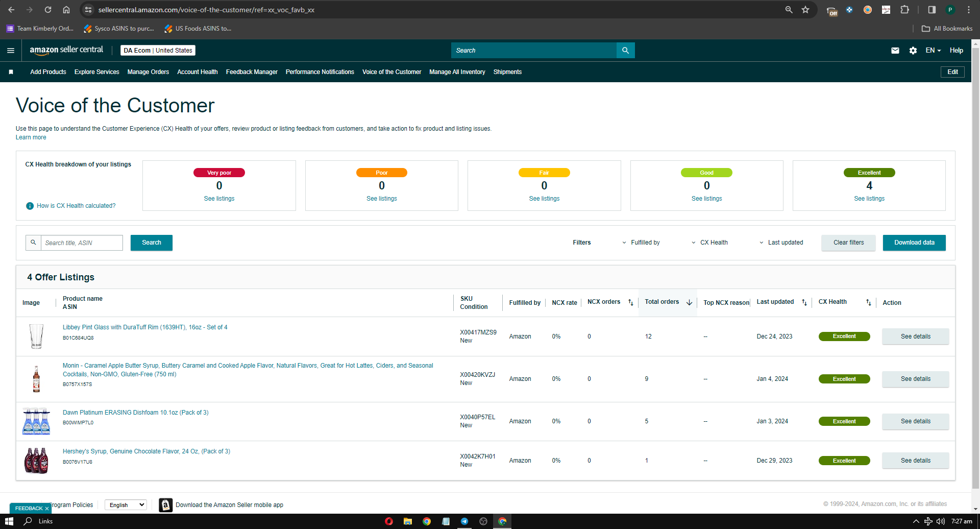
Task: Expand the Fulfilled by filter
Action: pos(641,243)
